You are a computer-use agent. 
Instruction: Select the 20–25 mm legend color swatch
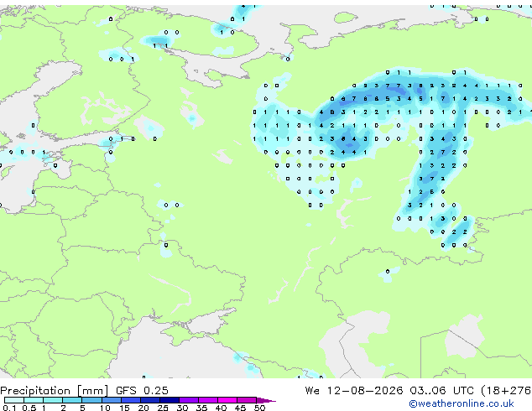coord(150,400)
